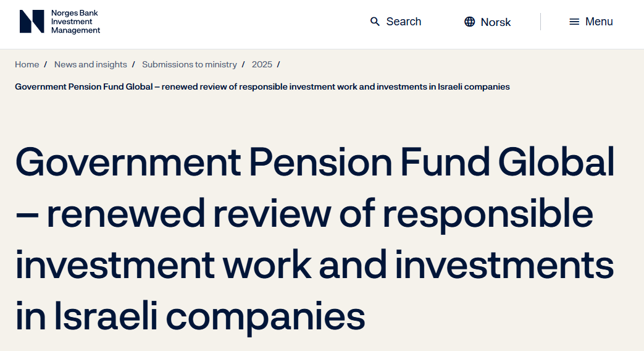Click the bold current-page breadcrumb title
644x351 pixels.
click(x=262, y=87)
